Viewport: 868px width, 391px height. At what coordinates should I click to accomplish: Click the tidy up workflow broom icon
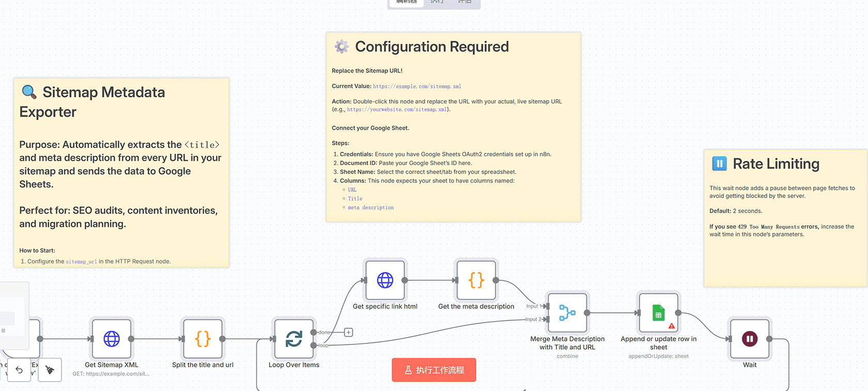coord(50,370)
